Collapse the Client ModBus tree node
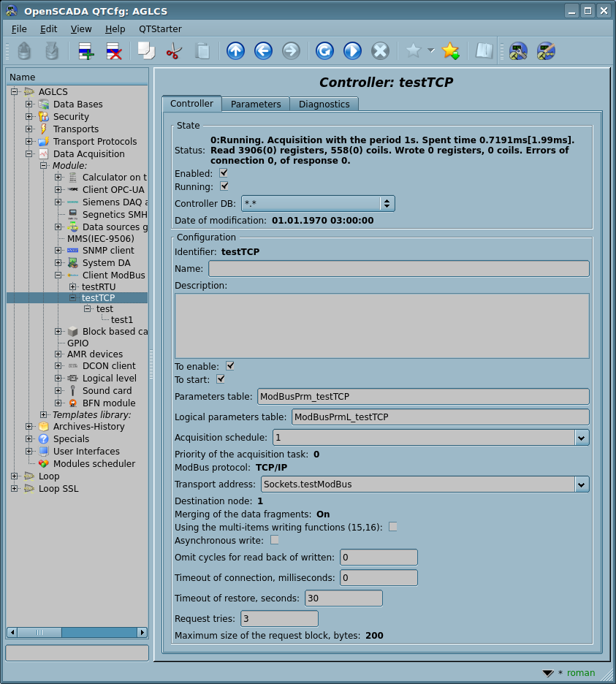Screen dimensions: 616x684 [x=58, y=275]
